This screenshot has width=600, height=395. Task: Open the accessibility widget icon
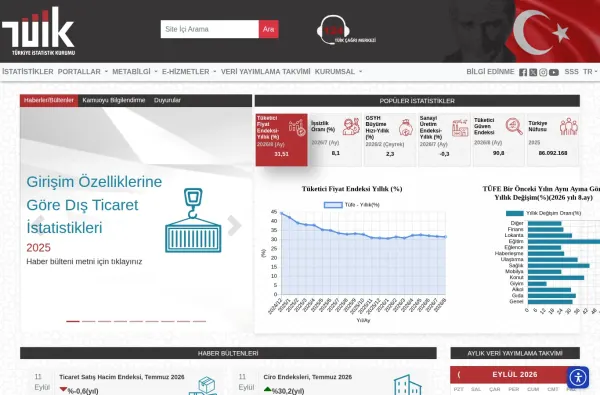point(578,377)
